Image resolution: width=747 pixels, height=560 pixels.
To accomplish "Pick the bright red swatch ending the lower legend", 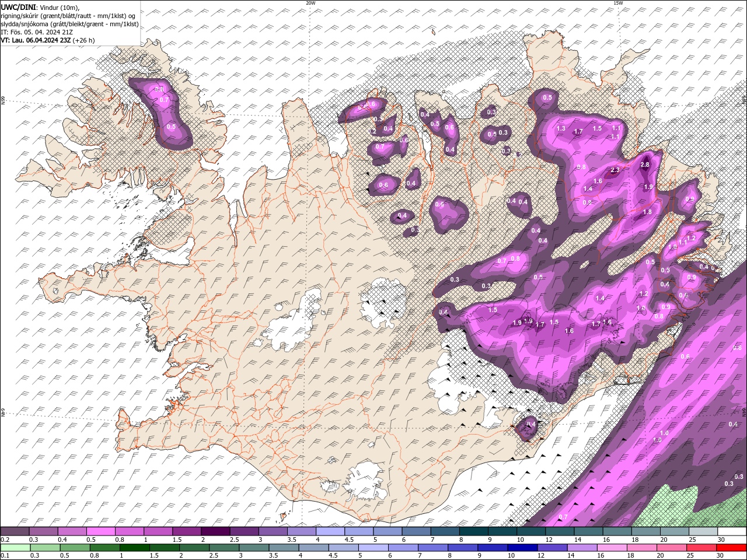I will coord(732,547).
